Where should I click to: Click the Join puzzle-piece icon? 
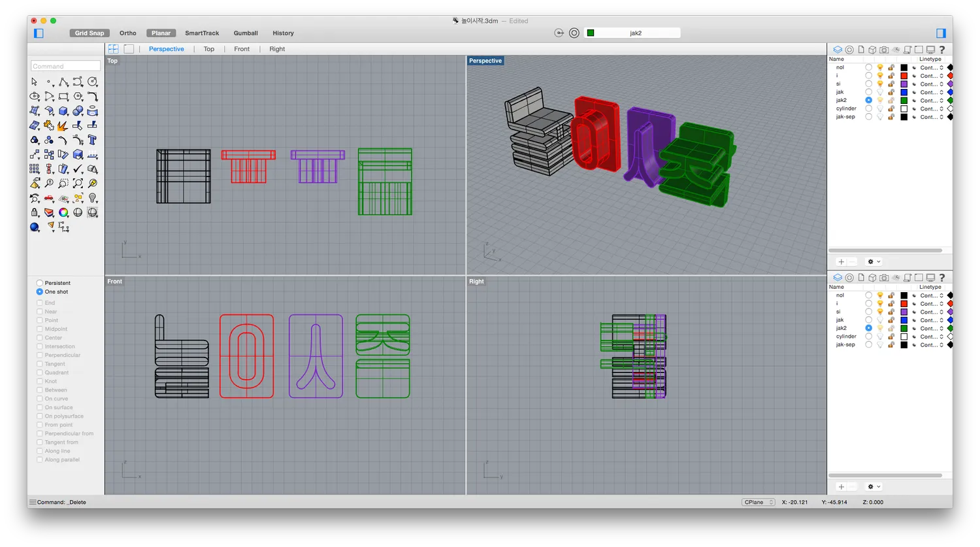[x=49, y=125]
